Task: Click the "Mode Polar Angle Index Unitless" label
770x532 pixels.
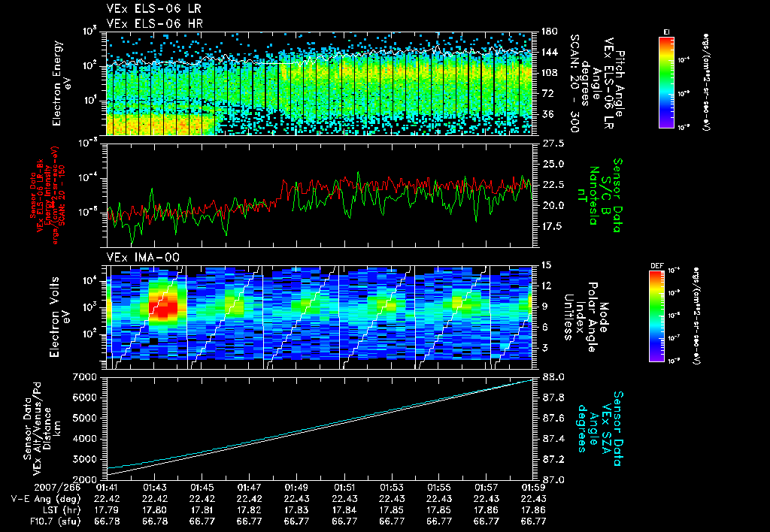Action: pyautogui.click(x=586, y=317)
